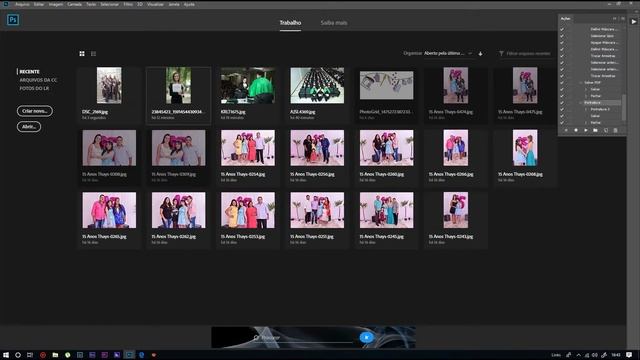Click the blue search button at bottom

click(366, 337)
